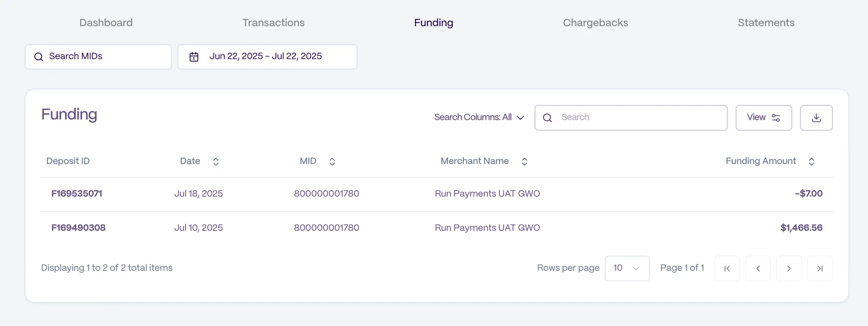Click the download export icon button
Screen dimensions: 868x326
816,118
